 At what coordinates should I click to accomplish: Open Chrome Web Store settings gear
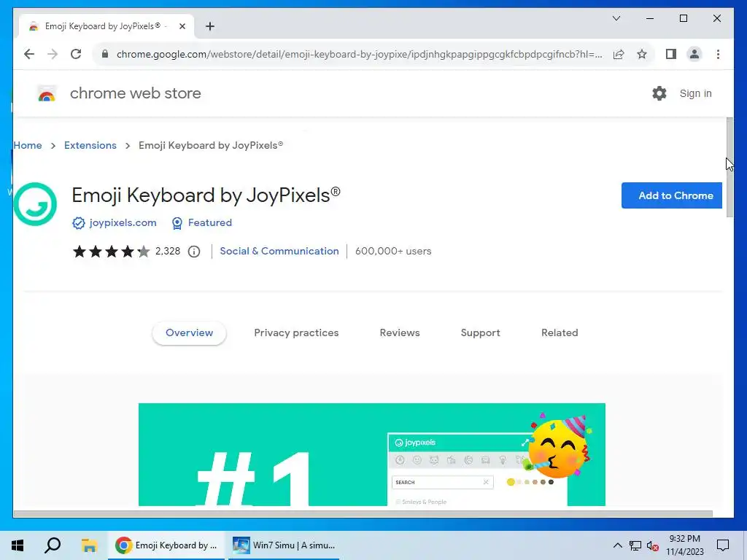coord(659,93)
